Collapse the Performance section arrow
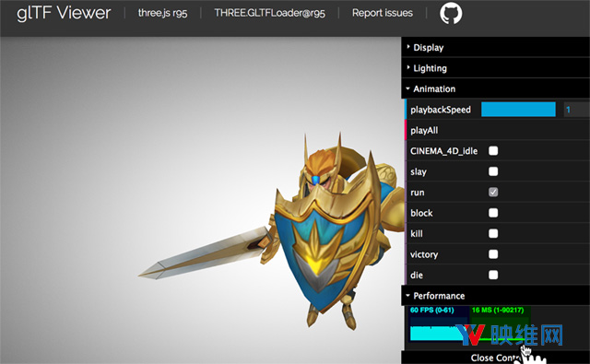The height and width of the screenshot is (364, 590). 407,296
